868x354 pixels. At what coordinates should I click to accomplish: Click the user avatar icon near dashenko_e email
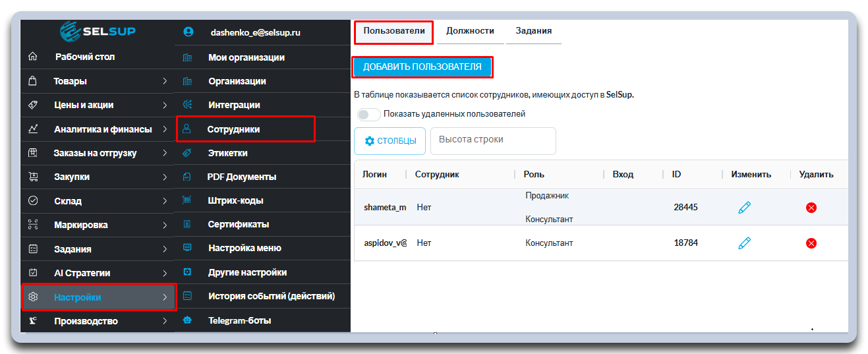pos(188,32)
